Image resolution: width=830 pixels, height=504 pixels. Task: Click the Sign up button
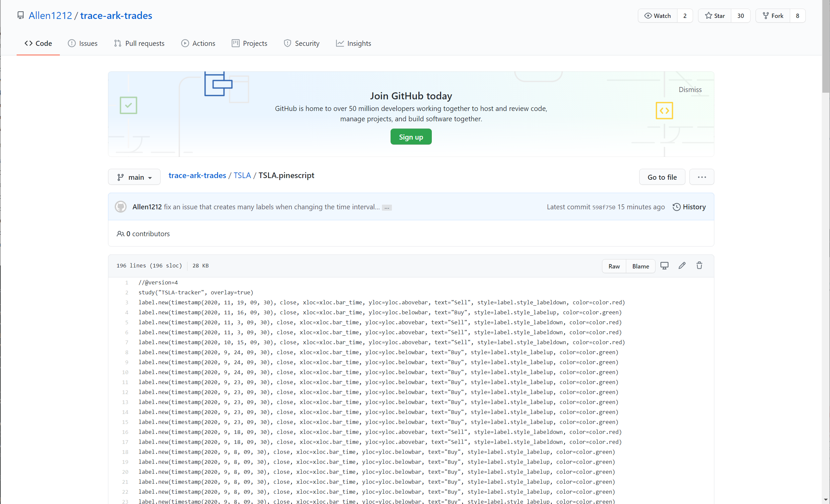point(411,137)
